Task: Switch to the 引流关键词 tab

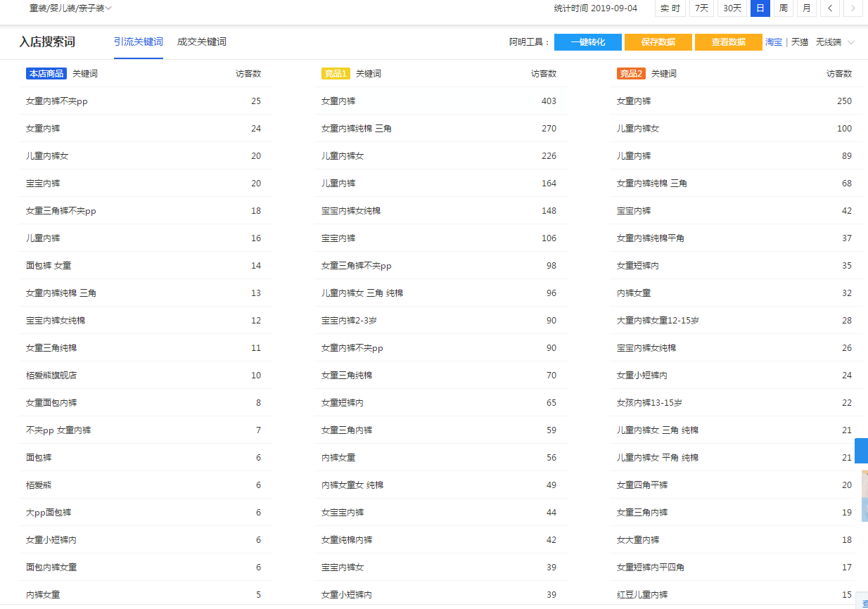Action: [x=139, y=42]
